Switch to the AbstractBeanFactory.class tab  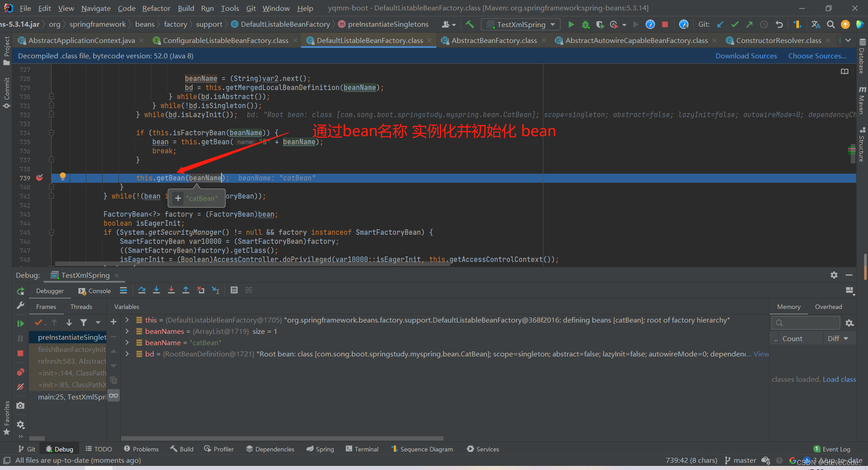point(494,41)
